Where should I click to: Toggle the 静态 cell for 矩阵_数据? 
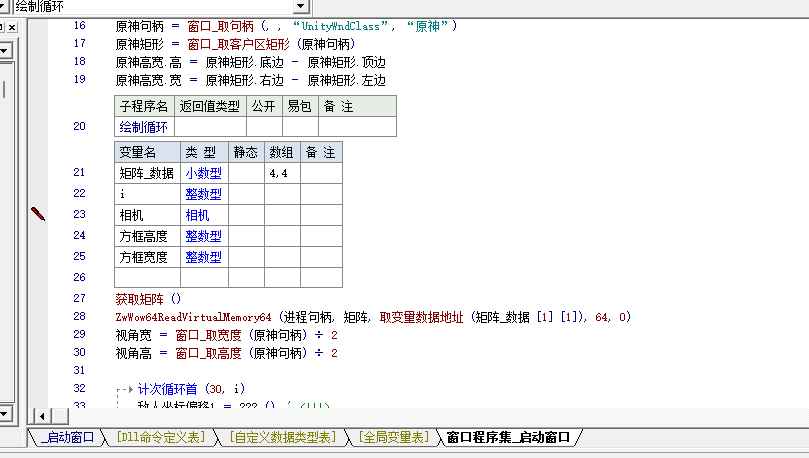tap(246, 173)
